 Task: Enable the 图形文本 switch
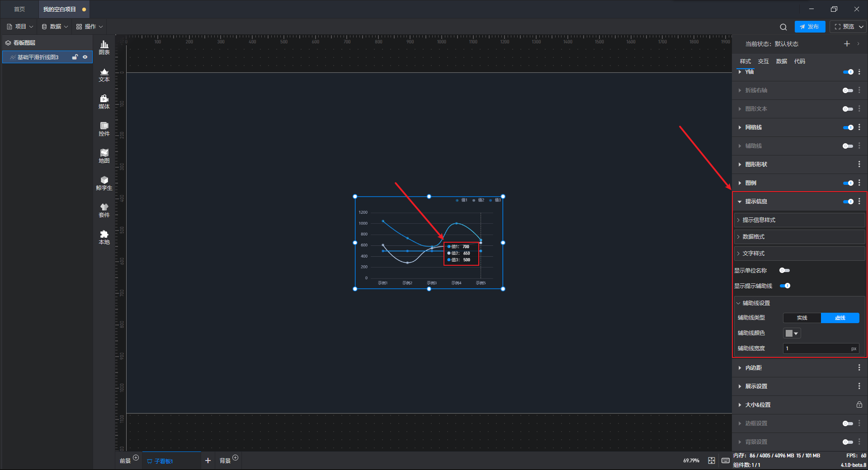pos(848,109)
